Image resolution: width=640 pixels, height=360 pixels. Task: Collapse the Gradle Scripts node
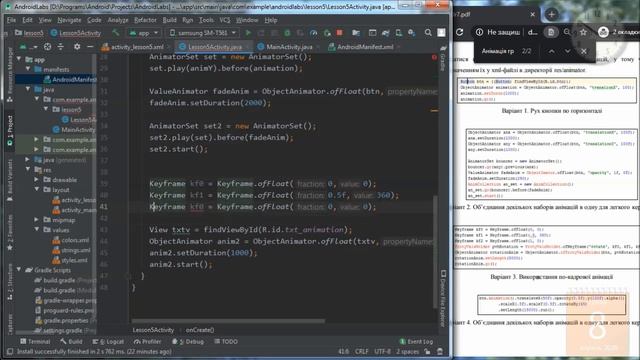(x=19, y=270)
